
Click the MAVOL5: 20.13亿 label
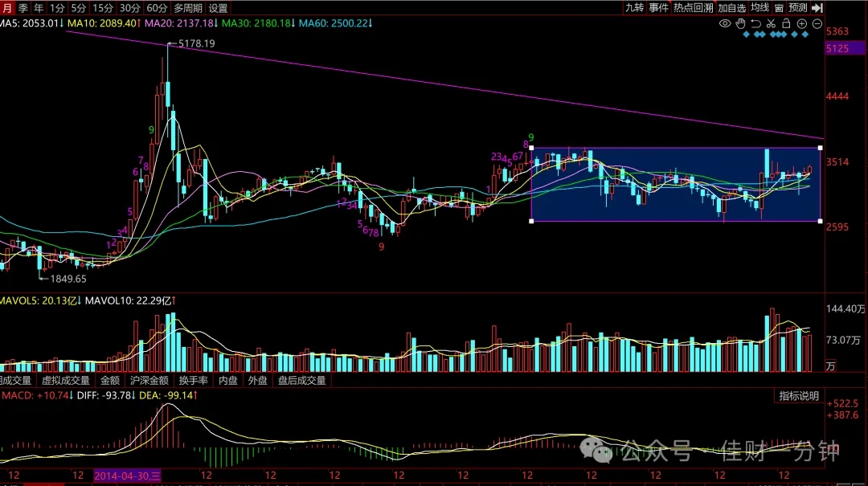pos(40,300)
